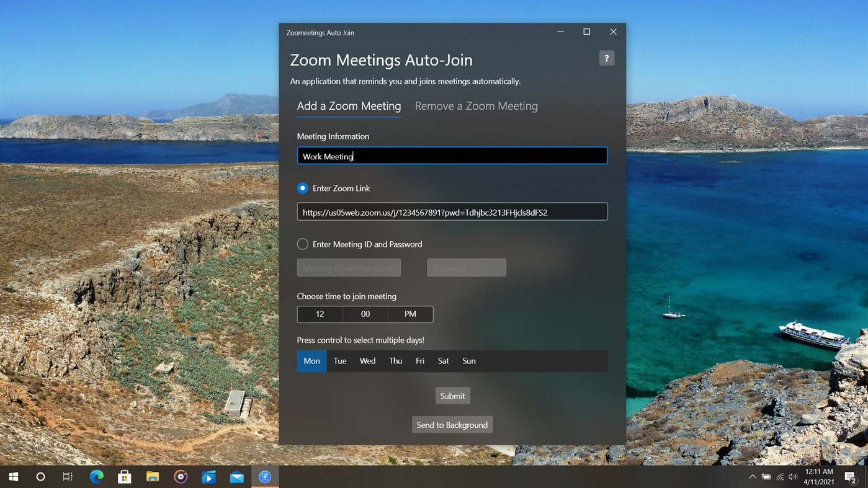The width and height of the screenshot is (868, 488).
Task: Launch Microsoft Edge from the taskbar
Action: (x=96, y=476)
